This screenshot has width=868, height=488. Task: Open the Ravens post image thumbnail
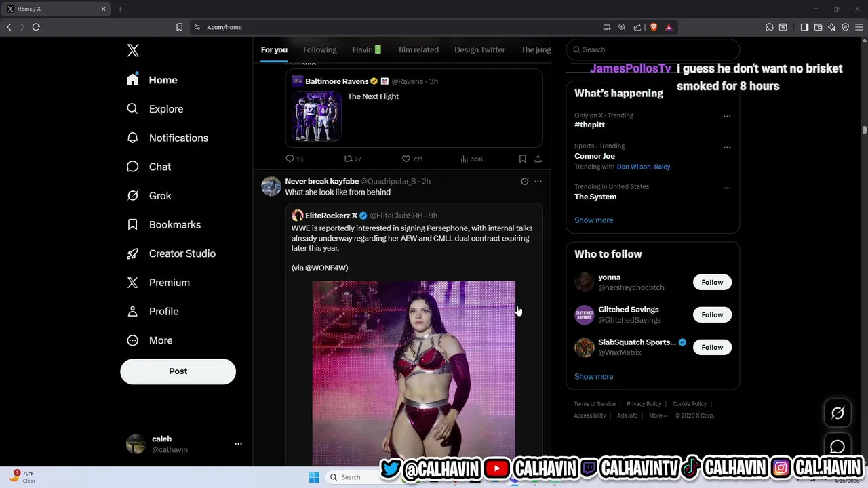317,116
